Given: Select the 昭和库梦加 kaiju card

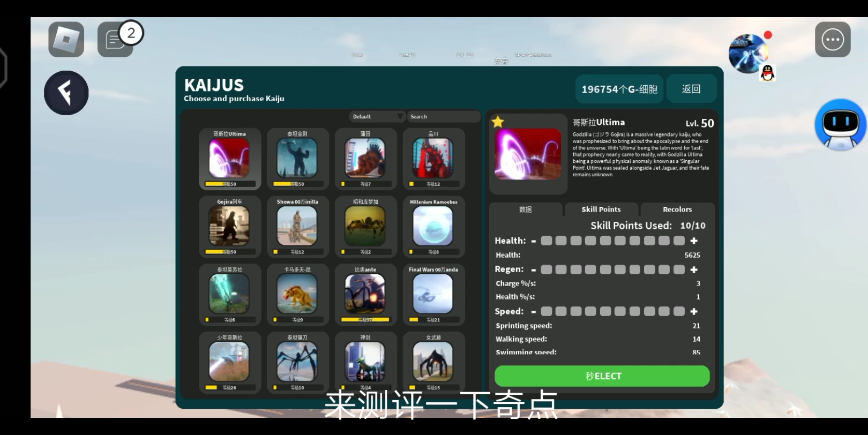Looking at the screenshot, I should point(365,227).
